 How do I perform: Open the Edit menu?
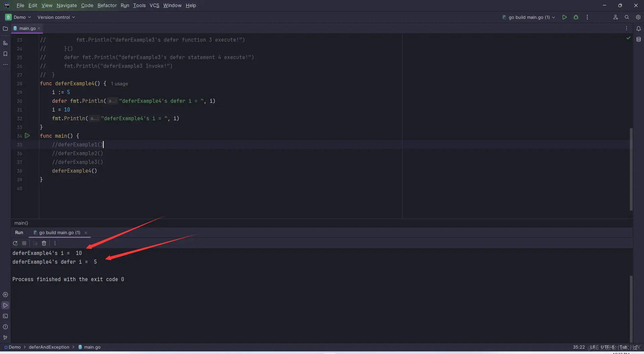pos(33,5)
